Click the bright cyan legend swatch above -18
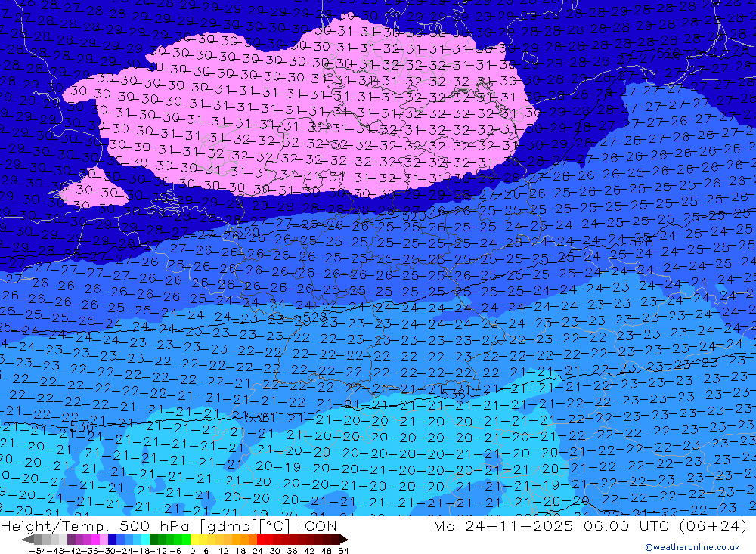This screenshot has width=756, height=554. click(x=145, y=539)
